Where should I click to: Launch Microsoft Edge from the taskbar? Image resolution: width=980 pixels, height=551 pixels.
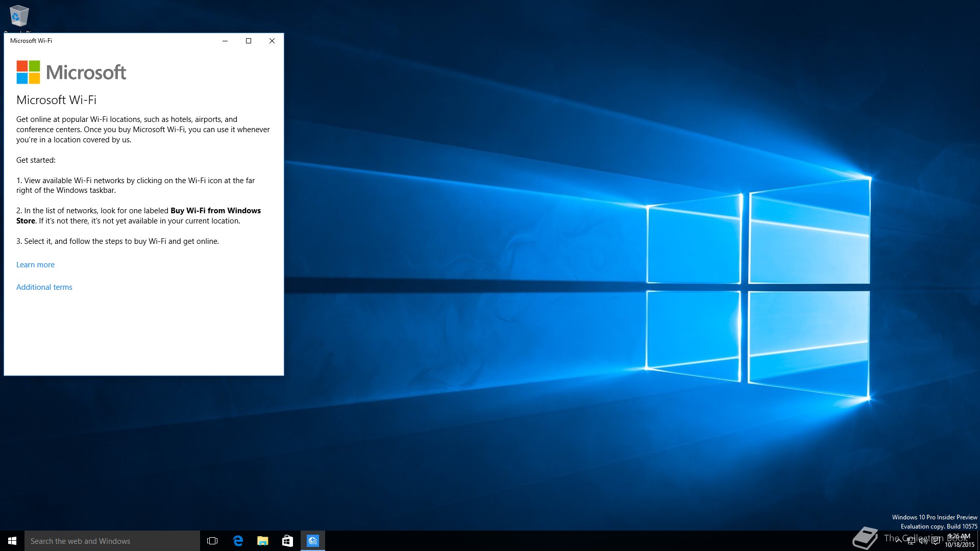(238, 541)
